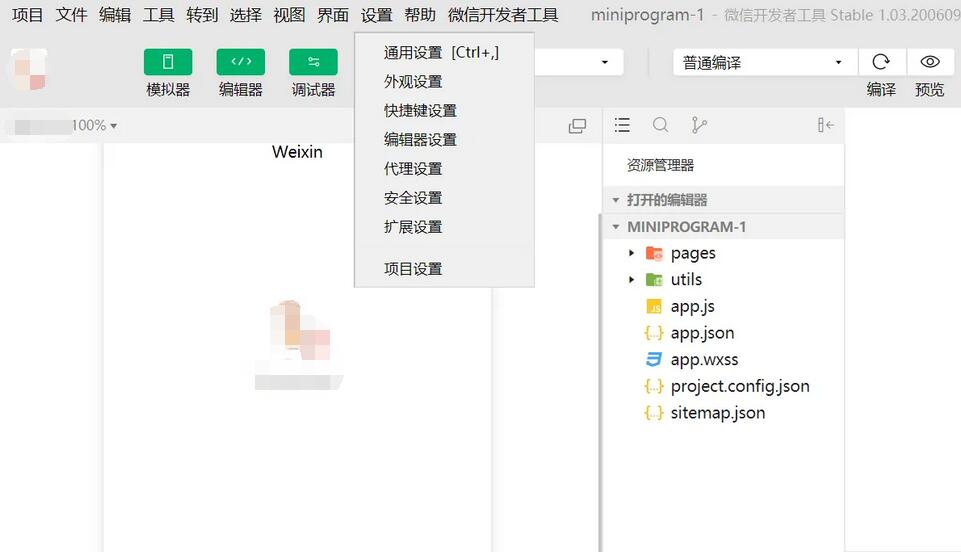The image size is (961, 552).
Task: Open the sitemap.json file
Action: [x=718, y=413]
